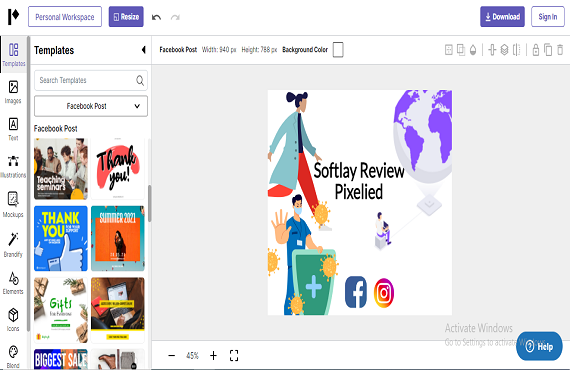The image size is (570, 370).
Task: Click the center align position icon
Action: tap(492, 50)
